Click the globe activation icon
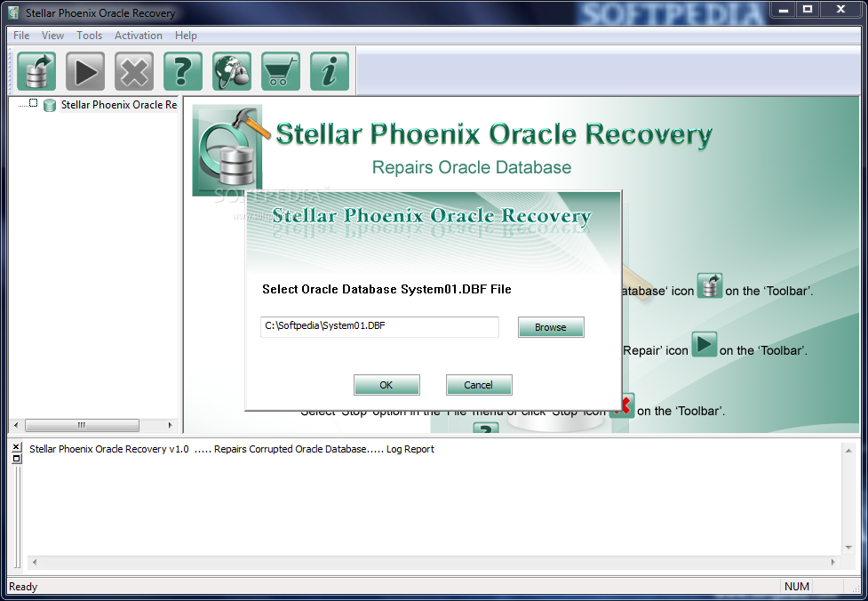Image resolution: width=868 pixels, height=601 pixels. pyautogui.click(x=232, y=71)
